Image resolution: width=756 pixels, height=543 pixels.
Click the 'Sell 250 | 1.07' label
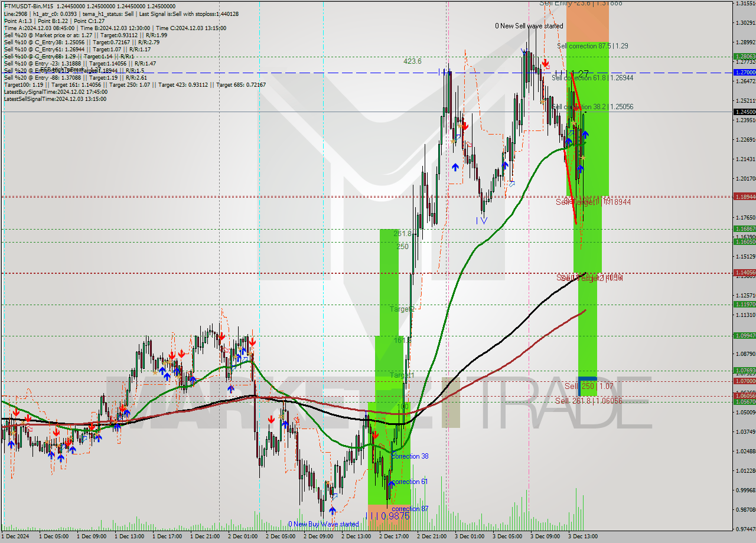coord(589,386)
